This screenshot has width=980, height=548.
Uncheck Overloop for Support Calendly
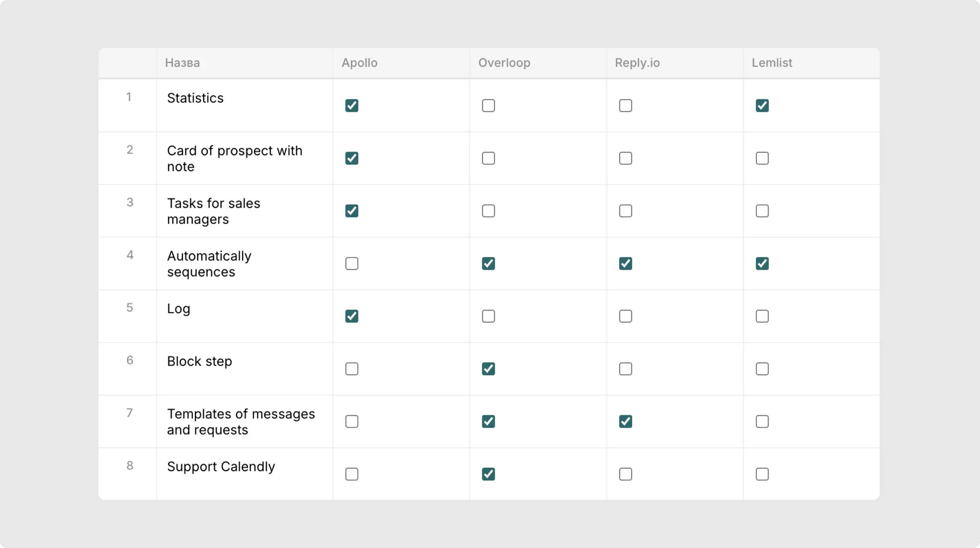(488, 474)
